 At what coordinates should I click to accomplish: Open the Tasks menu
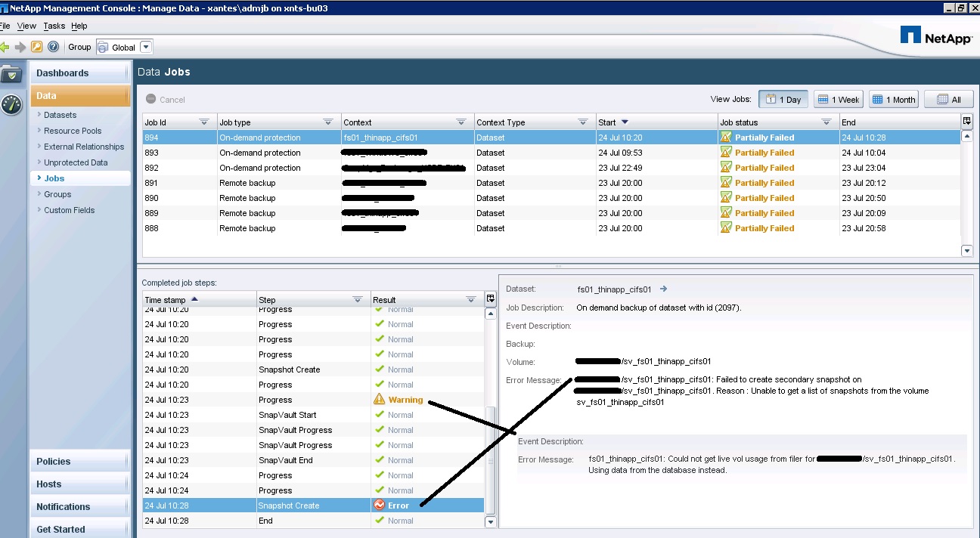[x=54, y=26]
